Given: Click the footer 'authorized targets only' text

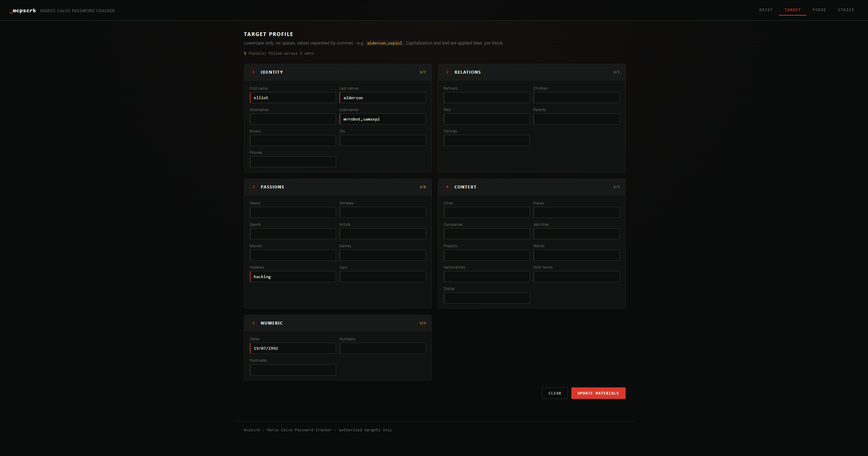Looking at the screenshot, I should click(365, 430).
